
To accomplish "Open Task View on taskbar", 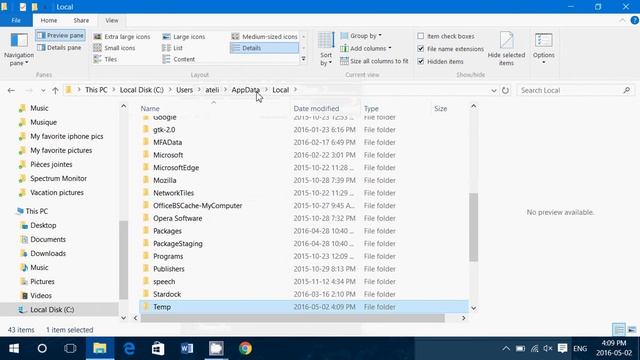I will coord(70,349).
